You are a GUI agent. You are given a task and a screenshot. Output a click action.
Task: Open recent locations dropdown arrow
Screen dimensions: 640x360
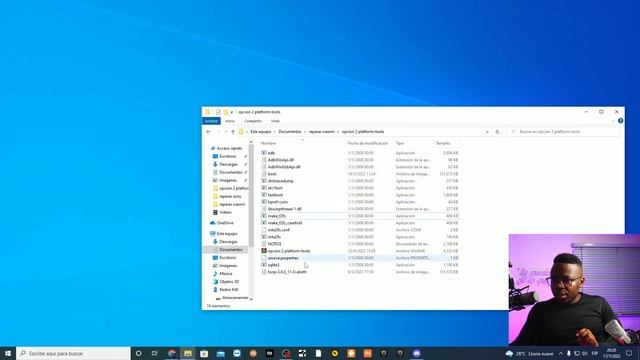click(226, 132)
